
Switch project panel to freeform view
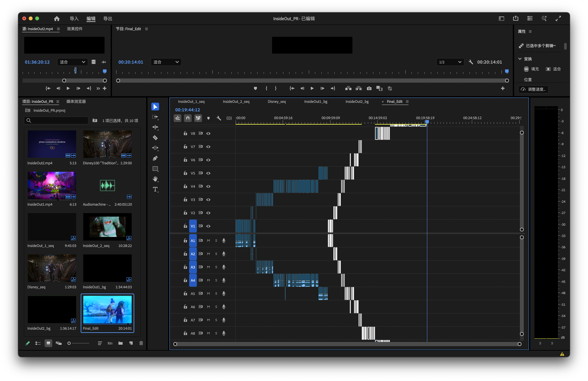tap(59, 343)
